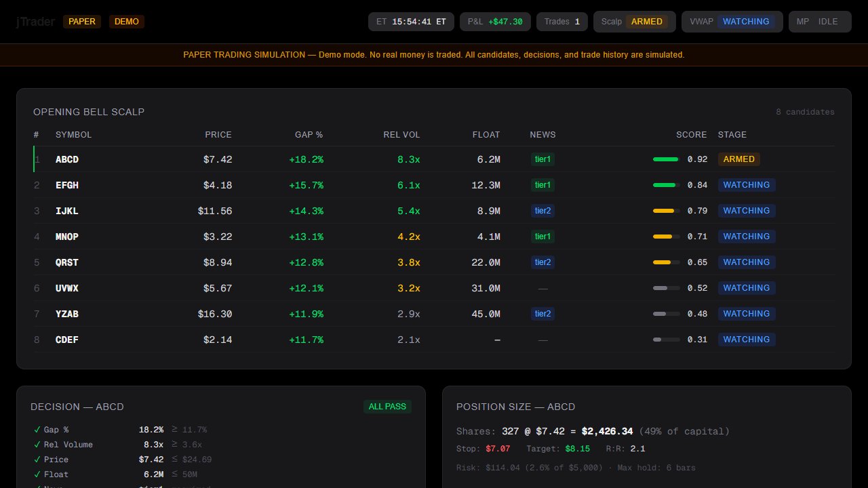Select the MNOP symbol row
Image resolution: width=868 pixels, height=488 pixels.
click(434, 237)
